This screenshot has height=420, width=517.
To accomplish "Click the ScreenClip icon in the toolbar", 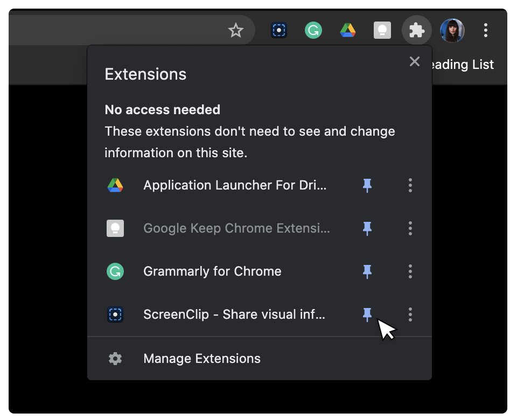I will tap(278, 30).
